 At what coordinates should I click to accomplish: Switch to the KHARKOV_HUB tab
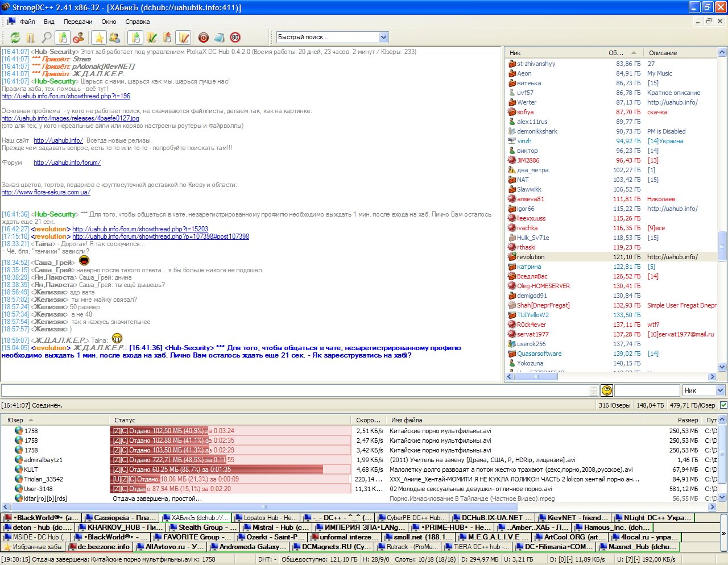[118, 527]
